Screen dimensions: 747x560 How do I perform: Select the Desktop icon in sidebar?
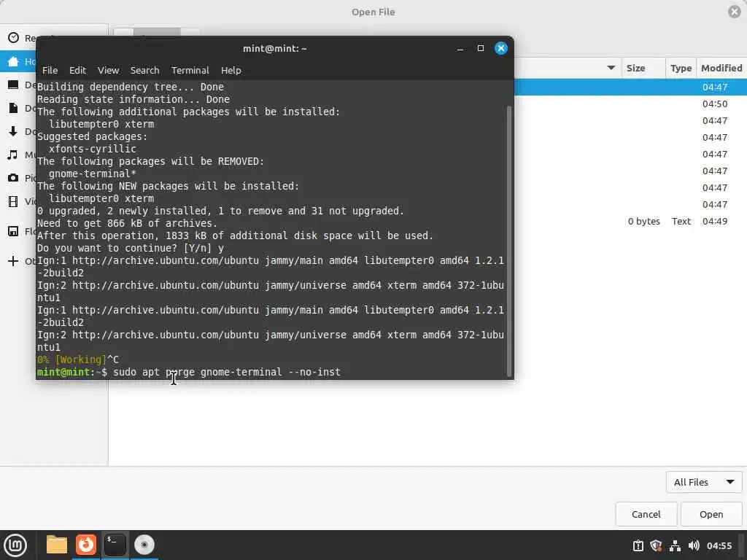[13, 85]
